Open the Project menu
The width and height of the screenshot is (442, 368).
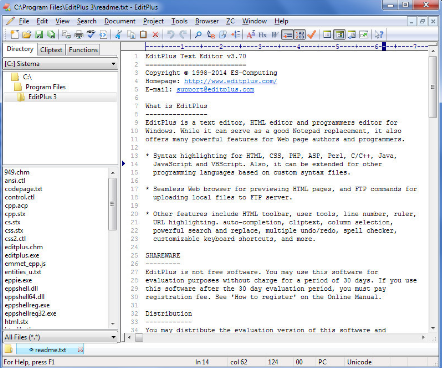coord(154,21)
